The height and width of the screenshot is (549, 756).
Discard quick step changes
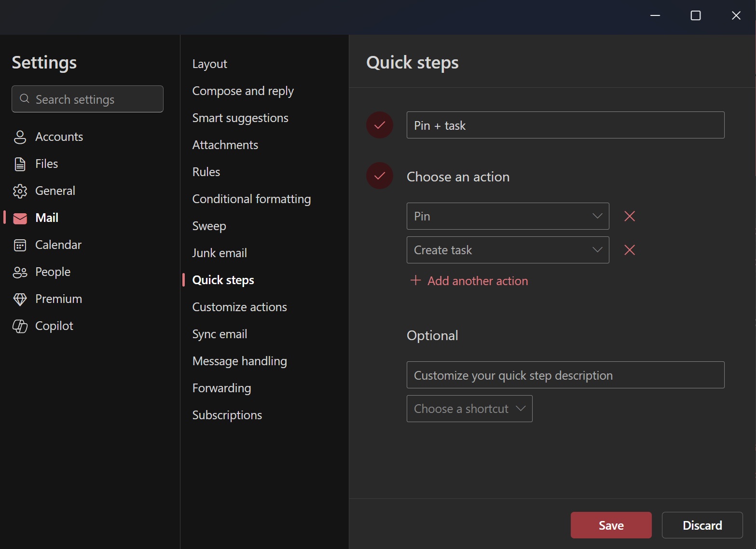[702, 525]
